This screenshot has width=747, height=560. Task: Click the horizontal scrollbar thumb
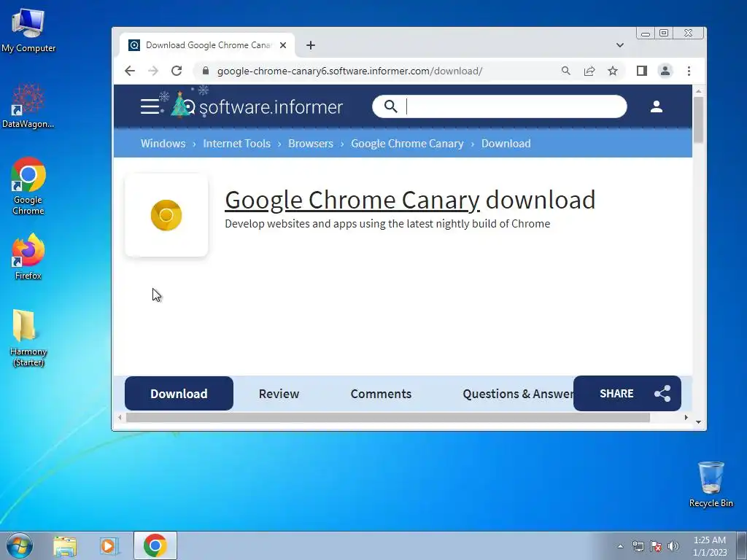(388, 418)
